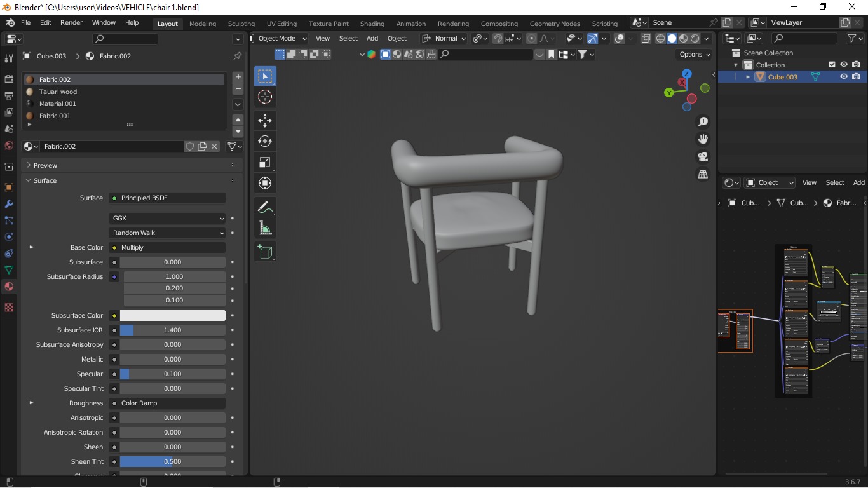Open the World properties tab
The height and width of the screenshot is (488, 868).
9,146
